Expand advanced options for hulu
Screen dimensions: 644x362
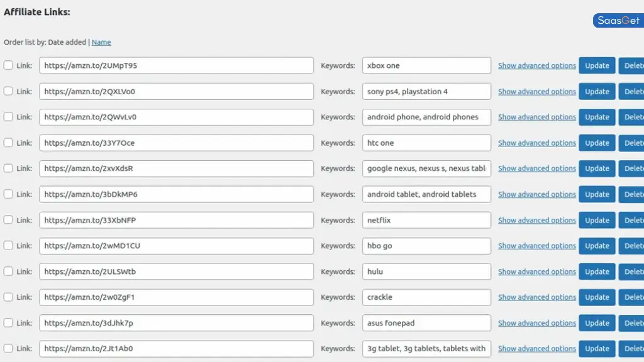tap(537, 271)
